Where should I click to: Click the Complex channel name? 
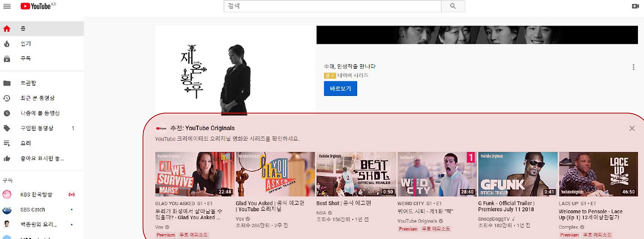pos(569,227)
